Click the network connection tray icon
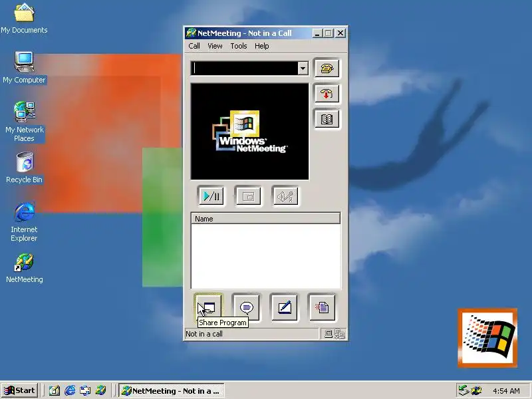Screen dimensions: 532x399 tap(464, 390)
